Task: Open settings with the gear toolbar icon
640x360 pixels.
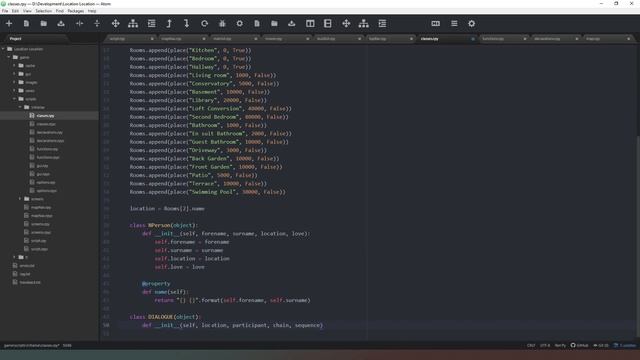Action: 471,24
